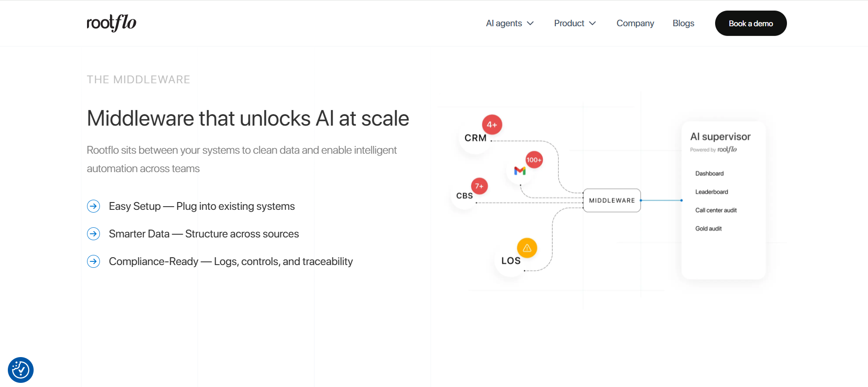
Task: Open the cookie consent preferences icon
Action: click(x=21, y=370)
